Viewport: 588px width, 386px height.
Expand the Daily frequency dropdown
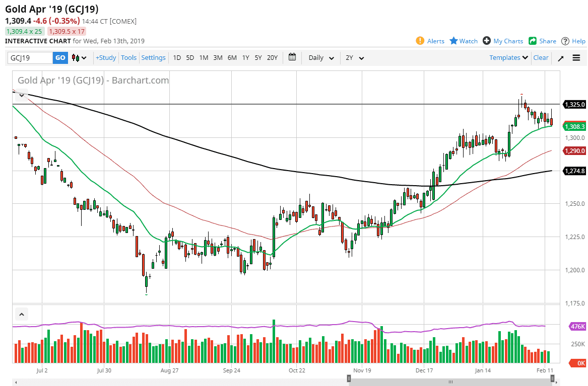tap(321, 58)
